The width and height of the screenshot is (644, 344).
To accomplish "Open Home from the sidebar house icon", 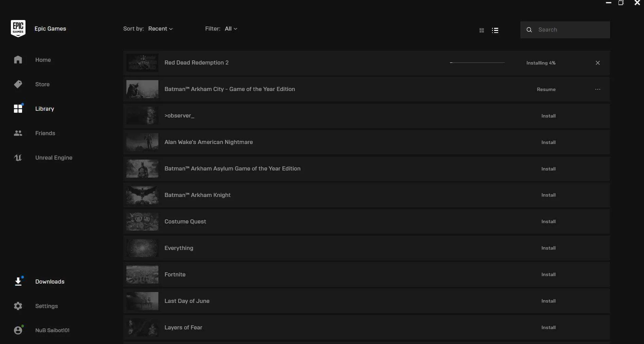I will [18, 60].
